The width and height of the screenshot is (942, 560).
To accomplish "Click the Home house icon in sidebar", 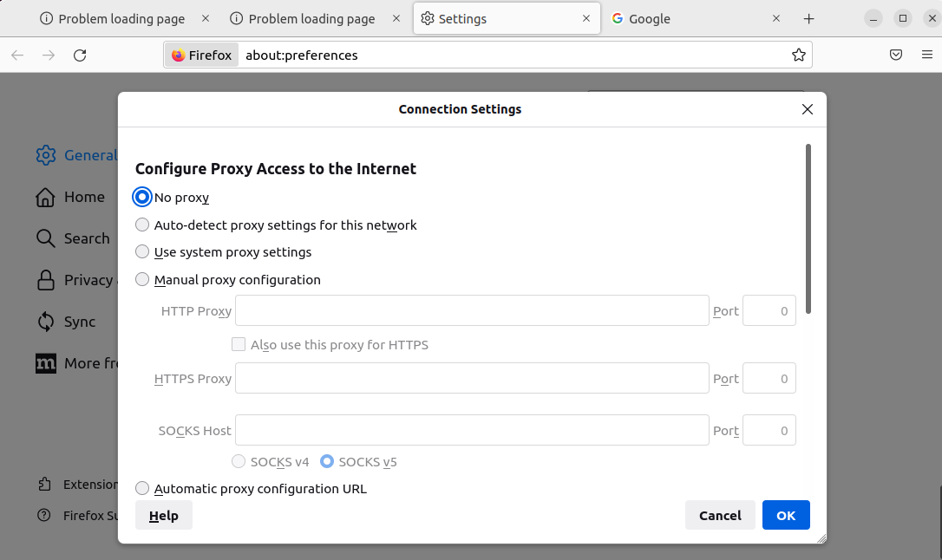I will (x=46, y=198).
